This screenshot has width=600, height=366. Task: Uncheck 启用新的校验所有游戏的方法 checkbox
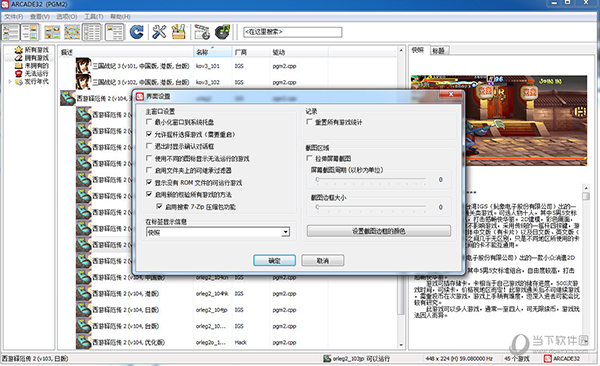click(149, 194)
